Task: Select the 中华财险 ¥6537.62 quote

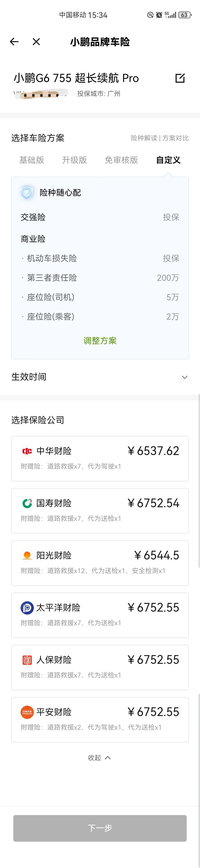Action: [x=100, y=459]
